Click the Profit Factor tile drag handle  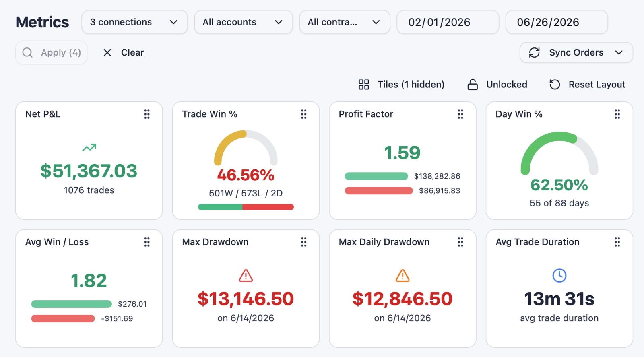pyautogui.click(x=460, y=114)
